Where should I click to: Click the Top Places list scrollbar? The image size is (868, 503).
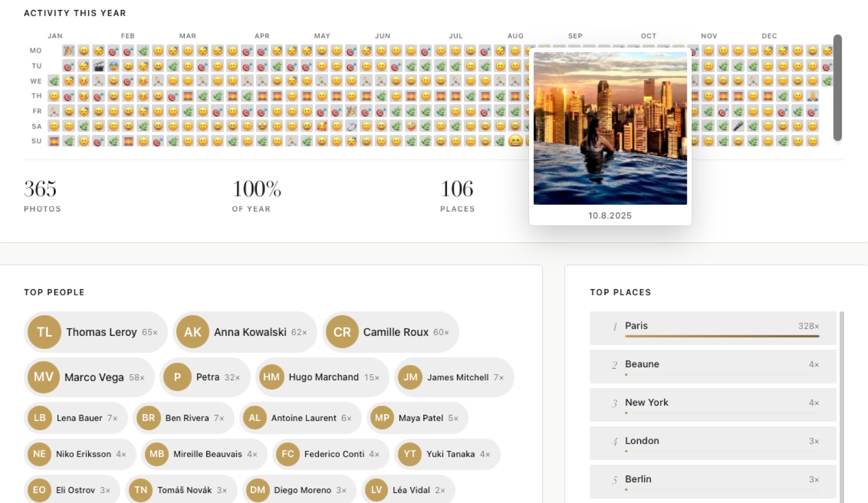(x=842, y=407)
